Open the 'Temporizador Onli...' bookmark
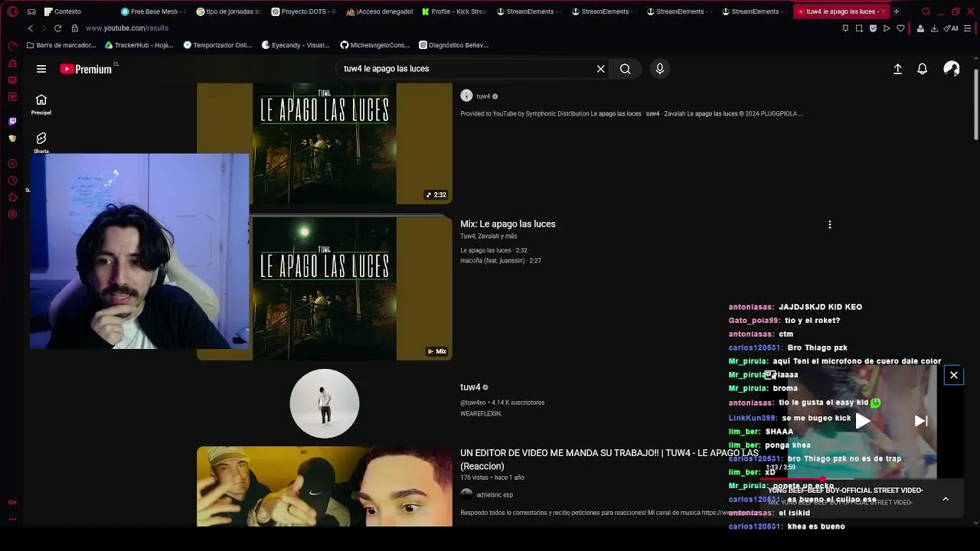This screenshot has width=980, height=551. coord(217,45)
